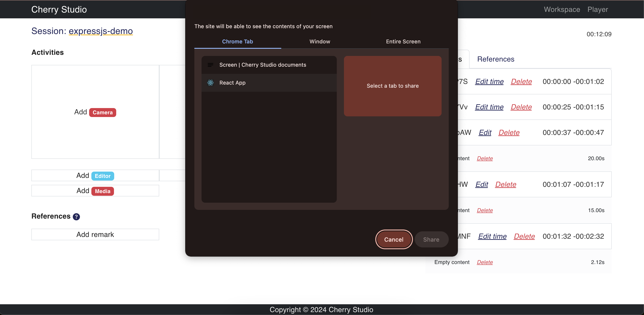The height and width of the screenshot is (315, 644).
Task: Delete the 20.00s empty content row
Action: 485,158
